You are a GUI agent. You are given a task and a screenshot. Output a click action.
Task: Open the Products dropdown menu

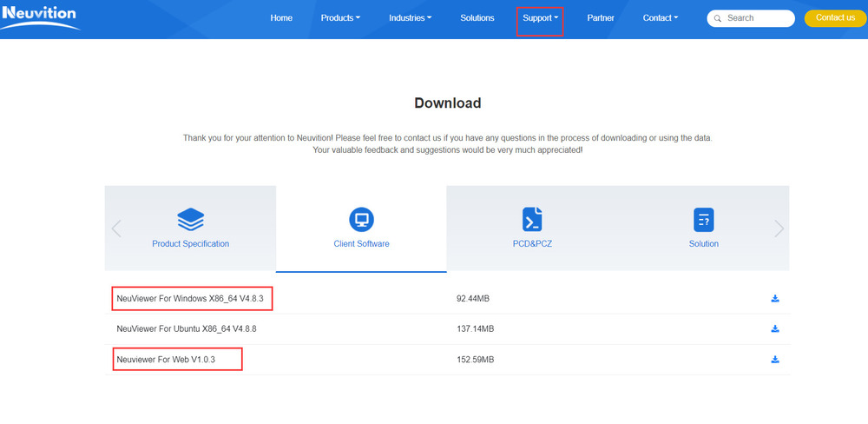coord(340,17)
